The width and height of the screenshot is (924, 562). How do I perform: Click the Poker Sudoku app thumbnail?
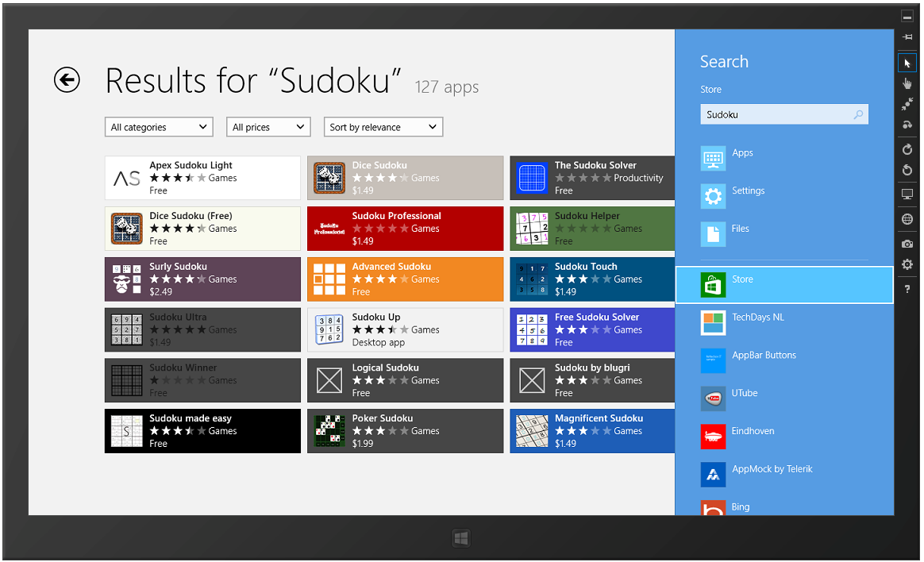(329, 431)
